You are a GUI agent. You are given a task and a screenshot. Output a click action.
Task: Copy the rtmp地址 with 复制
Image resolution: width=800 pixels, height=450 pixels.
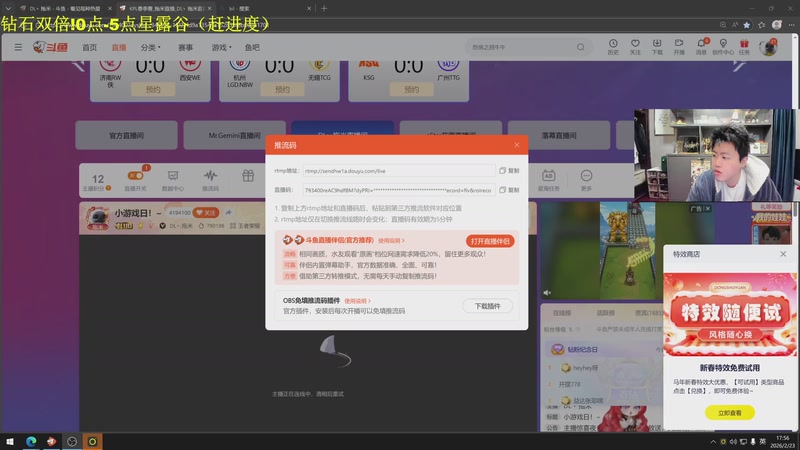click(509, 171)
